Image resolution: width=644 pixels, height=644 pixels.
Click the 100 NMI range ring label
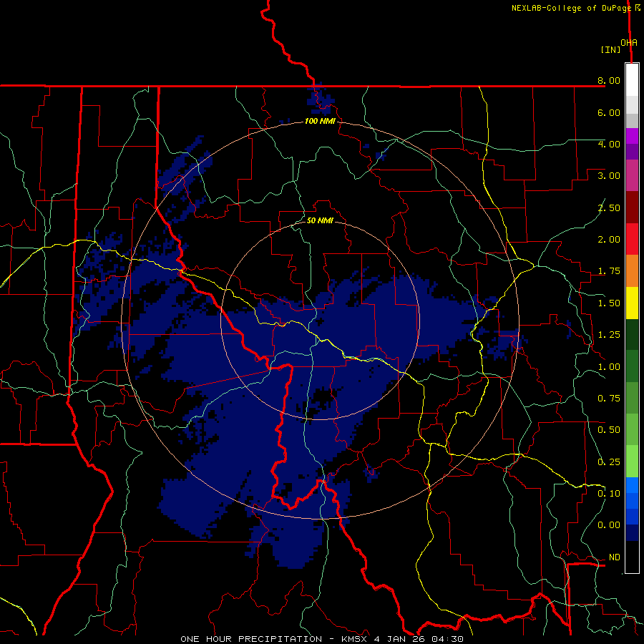click(320, 121)
